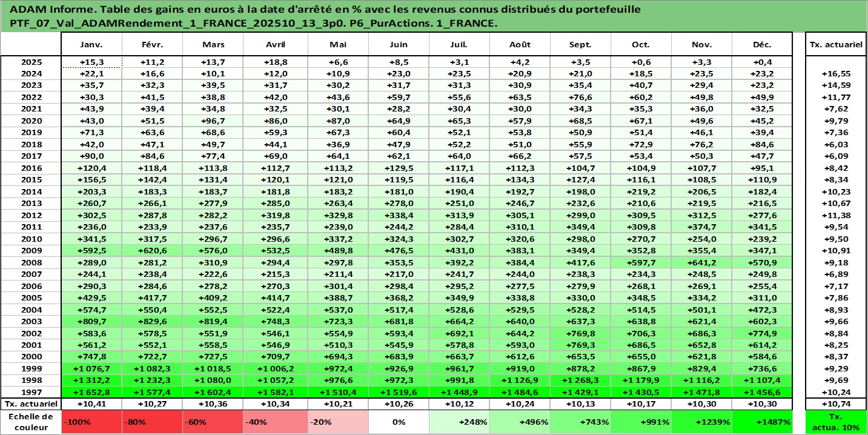The width and height of the screenshot is (868, 435).
Task: Select the 'Oct.' column header
Action: click(x=641, y=45)
